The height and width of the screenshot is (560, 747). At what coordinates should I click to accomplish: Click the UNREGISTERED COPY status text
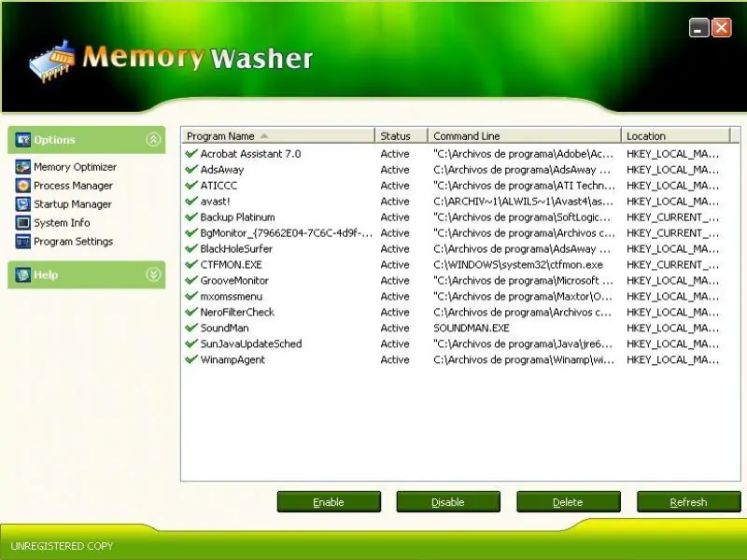62,546
